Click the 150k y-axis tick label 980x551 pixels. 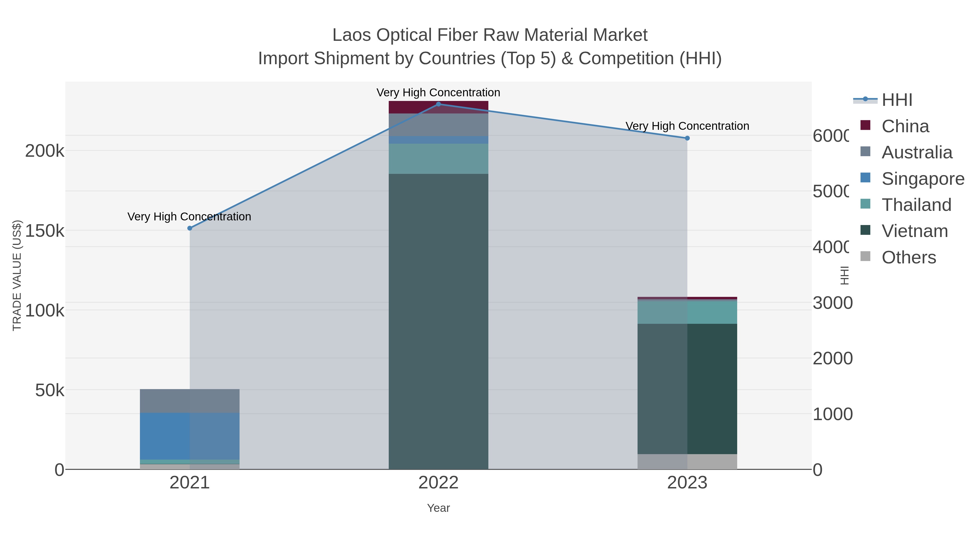tap(45, 231)
